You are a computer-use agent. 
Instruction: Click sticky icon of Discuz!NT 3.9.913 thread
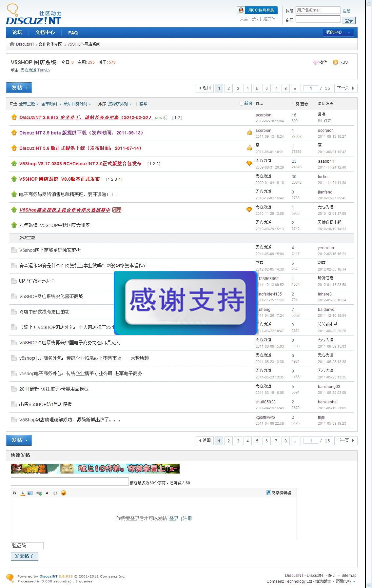pos(14,117)
